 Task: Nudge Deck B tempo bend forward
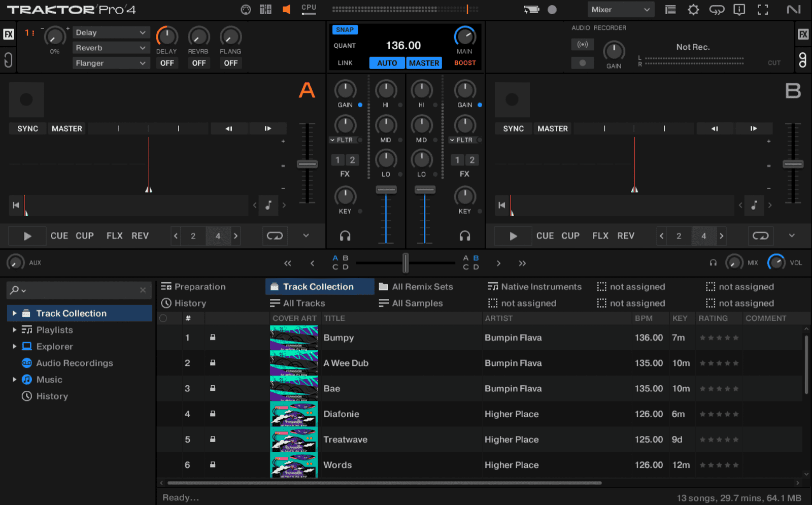pyautogui.click(x=754, y=129)
